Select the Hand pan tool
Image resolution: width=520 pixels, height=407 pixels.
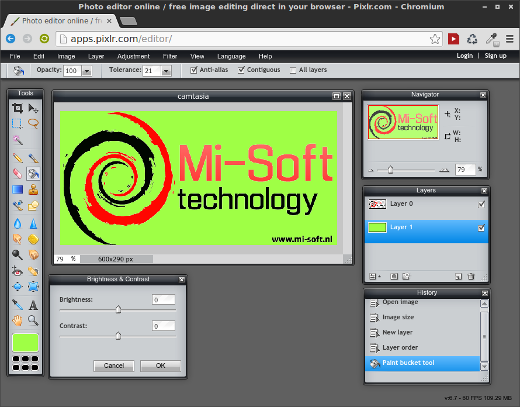click(17, 320)
